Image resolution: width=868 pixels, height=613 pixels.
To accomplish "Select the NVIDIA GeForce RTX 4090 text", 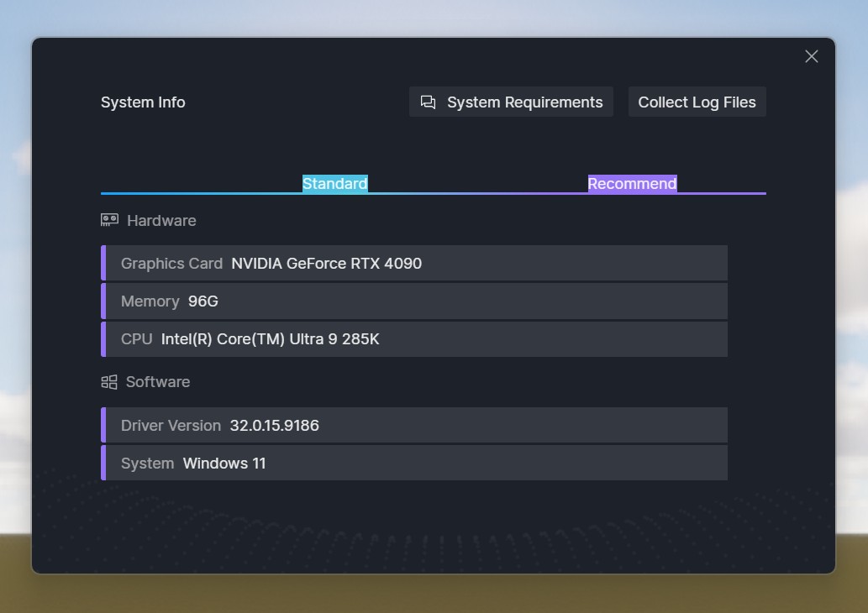I will pyautogui.click(x=326, y=264).
